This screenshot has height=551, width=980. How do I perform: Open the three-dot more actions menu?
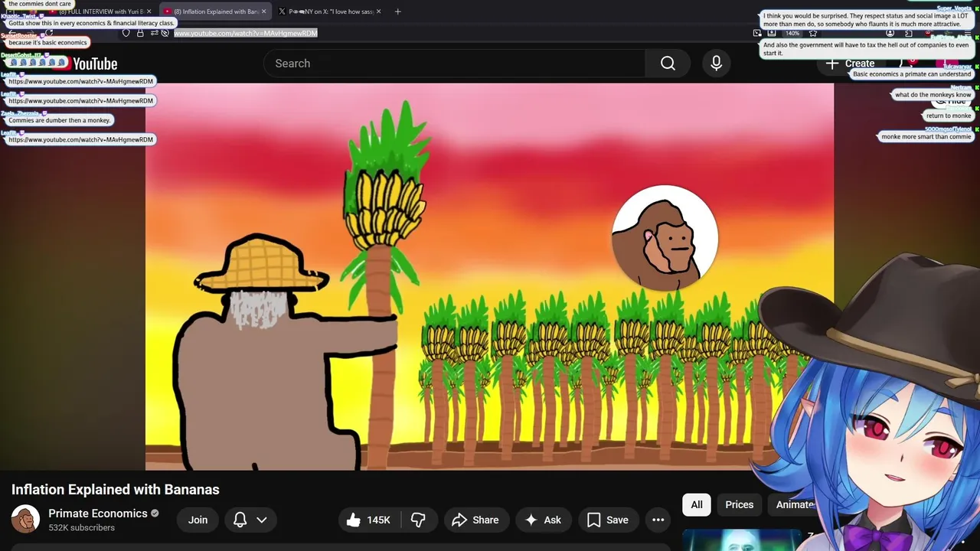(x=658, y=520)
